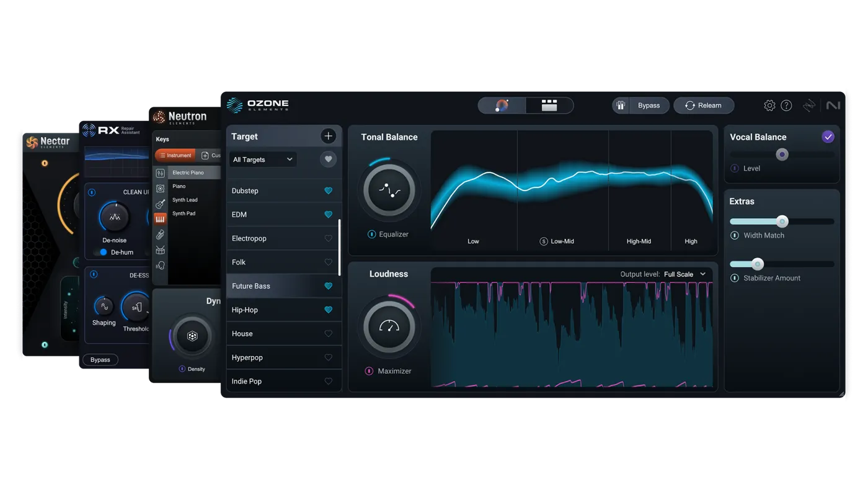The image size is (868, 489).
Task: Switch to the detailed modules view tab
Action: [549, 105]
